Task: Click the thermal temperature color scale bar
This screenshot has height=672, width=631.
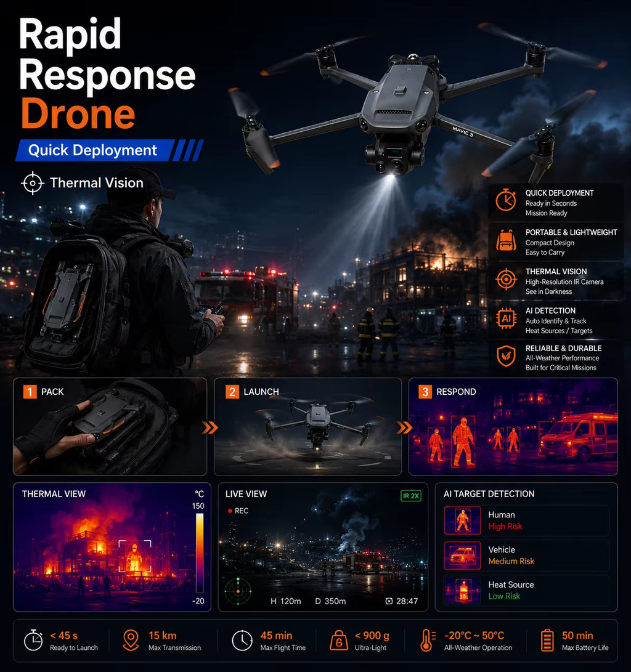Action: (x=200, y=553)
